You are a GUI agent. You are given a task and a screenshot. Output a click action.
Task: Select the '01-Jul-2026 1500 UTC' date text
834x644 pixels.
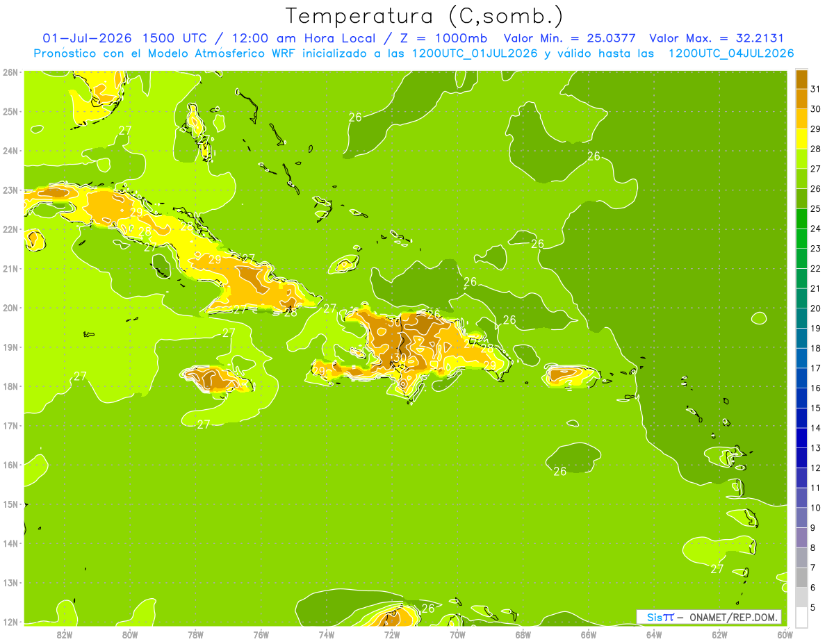pyautogui.click(x=124, y=38)
